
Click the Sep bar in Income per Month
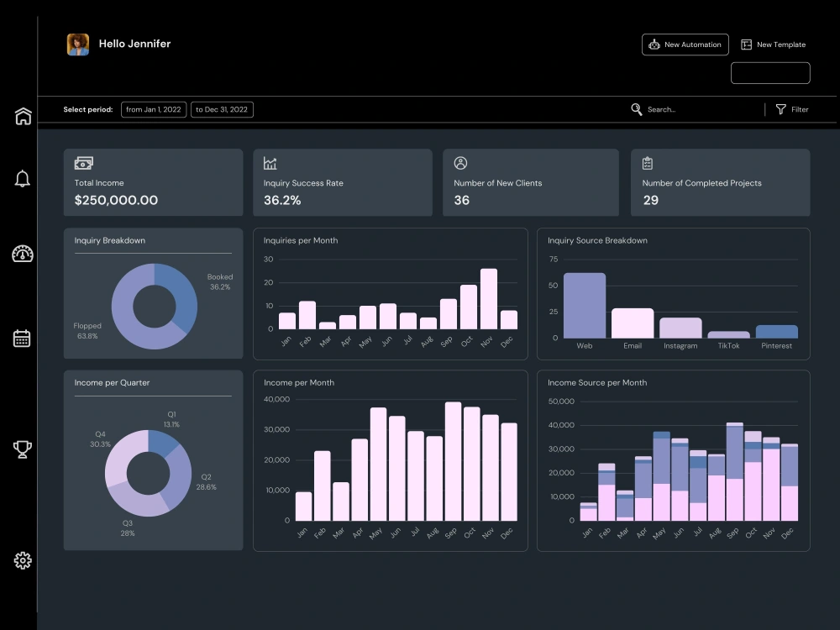click(454, 461)
